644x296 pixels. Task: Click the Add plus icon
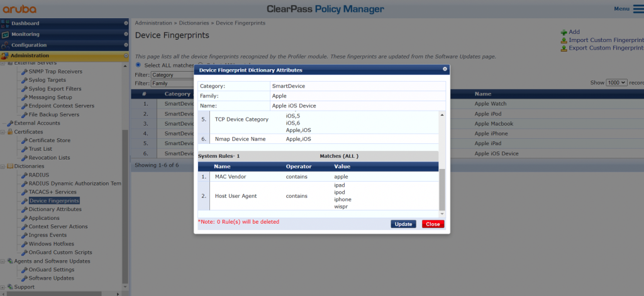click(x=564, y=32)
